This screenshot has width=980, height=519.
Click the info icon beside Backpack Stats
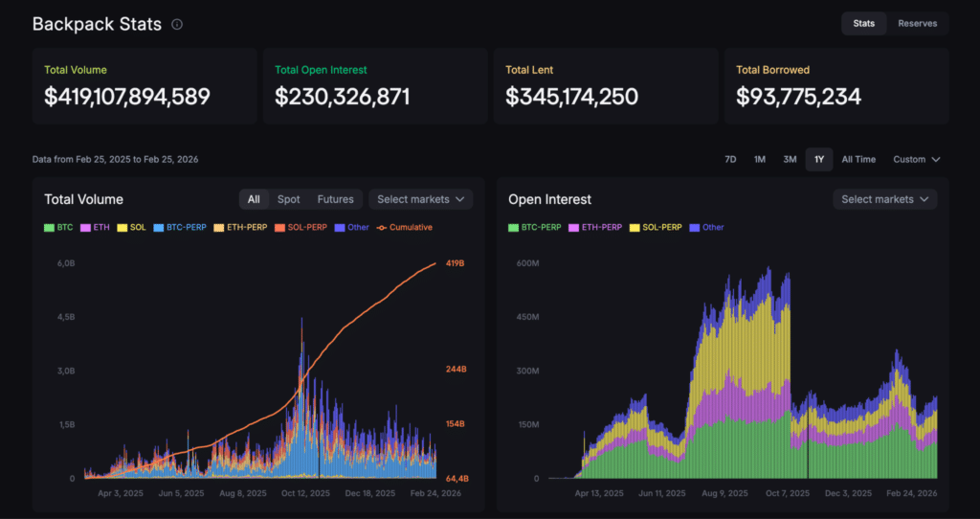pyautogui.click(x=177, y=24)
